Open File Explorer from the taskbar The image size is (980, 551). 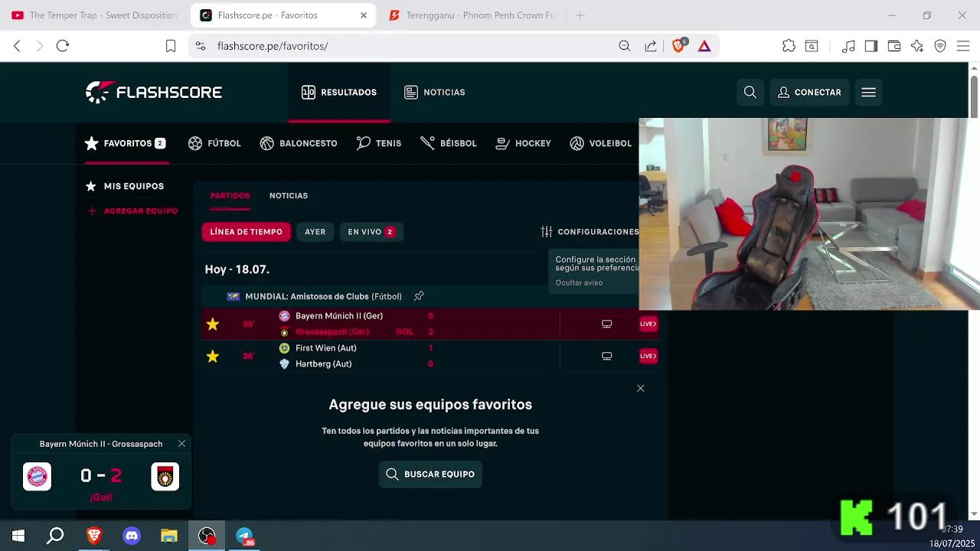[x=169, y=536]
